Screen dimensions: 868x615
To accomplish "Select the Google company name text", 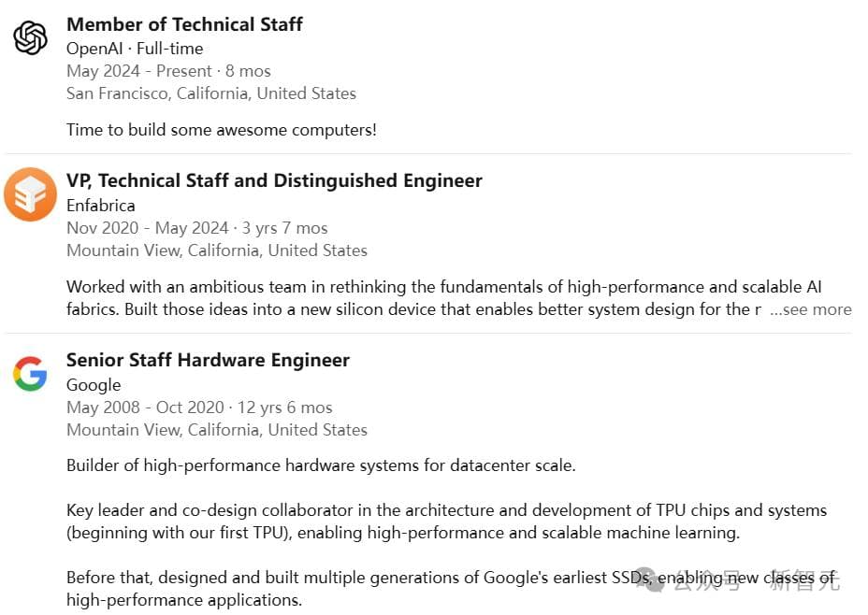I will 94,385.
